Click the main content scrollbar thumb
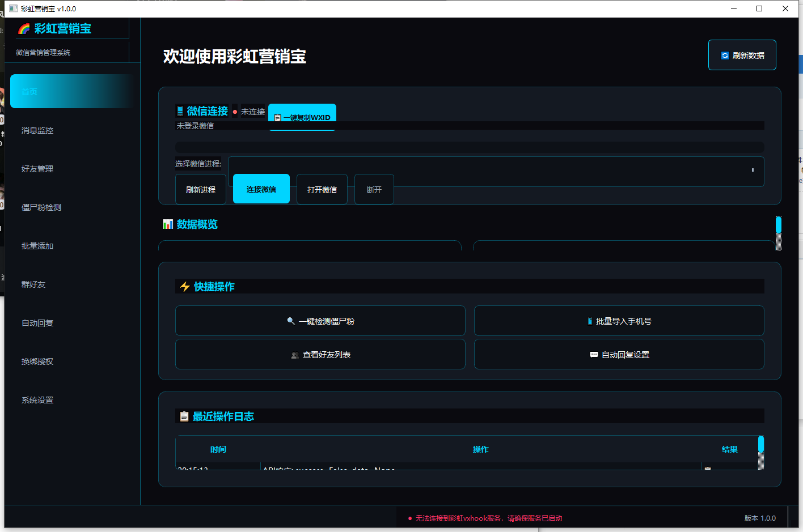This screenshot has height=532, width=803. pos(779,224)
